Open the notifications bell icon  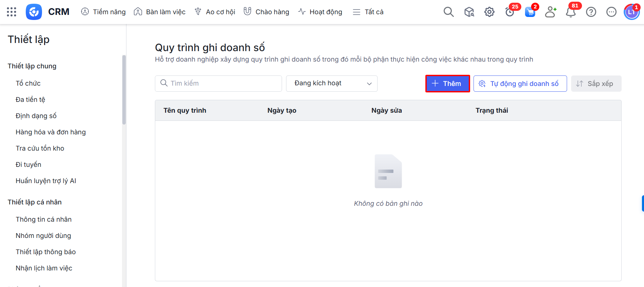coord(571,12)
